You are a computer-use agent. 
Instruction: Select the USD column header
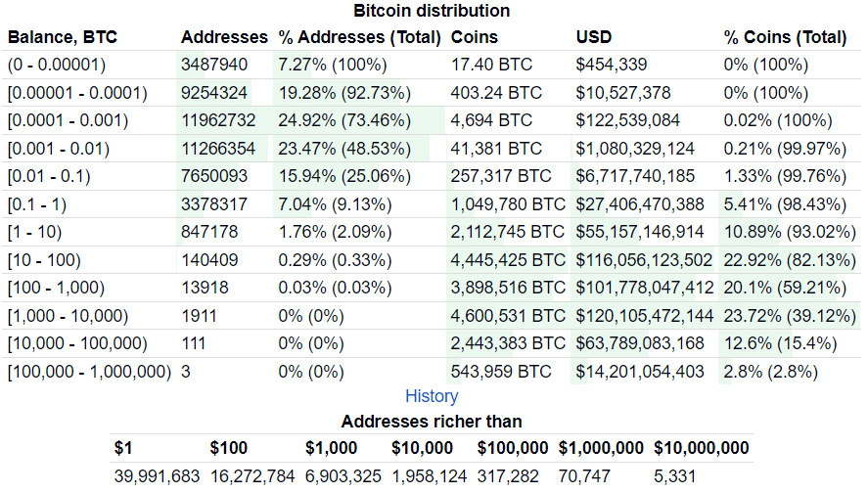594,37
